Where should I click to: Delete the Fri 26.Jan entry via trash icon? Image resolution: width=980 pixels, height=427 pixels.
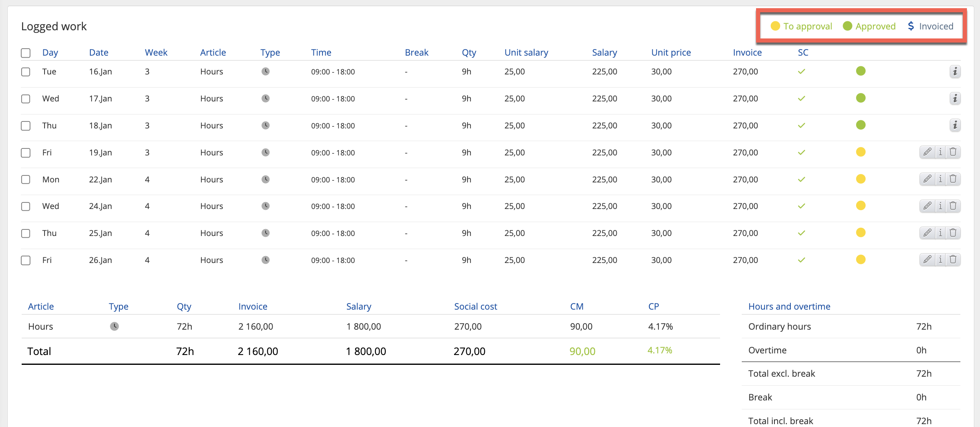point(953,260)
